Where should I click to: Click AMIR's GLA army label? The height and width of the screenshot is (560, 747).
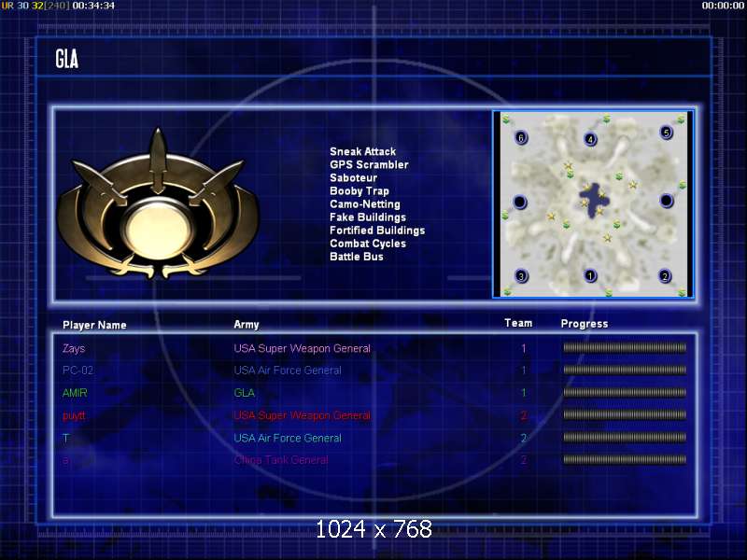pyautogui.click(x=244, y=393)
